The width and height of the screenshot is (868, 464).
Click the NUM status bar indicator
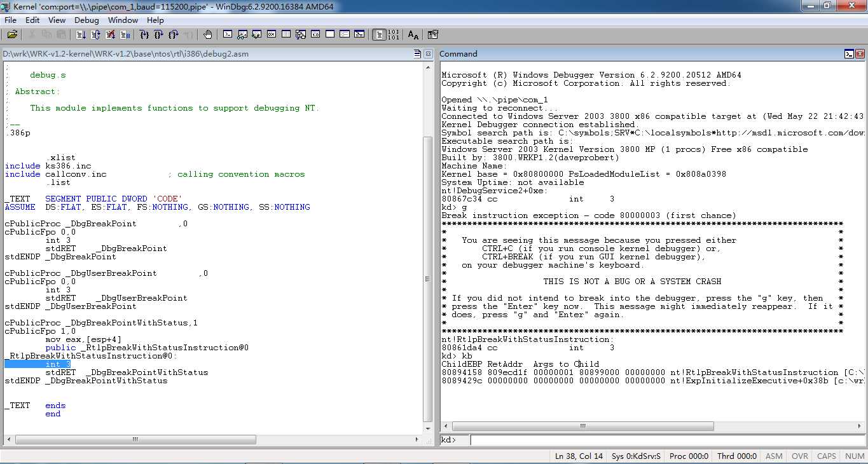point(855,456)
